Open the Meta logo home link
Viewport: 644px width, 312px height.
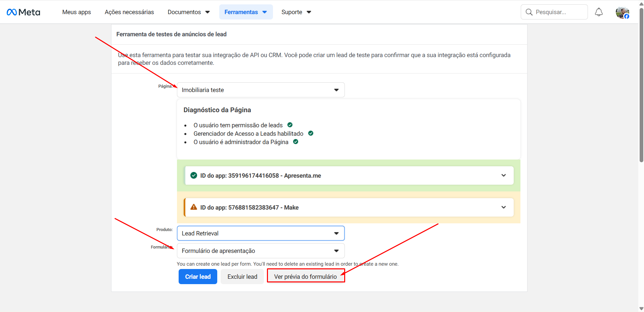tap(24, 12)
